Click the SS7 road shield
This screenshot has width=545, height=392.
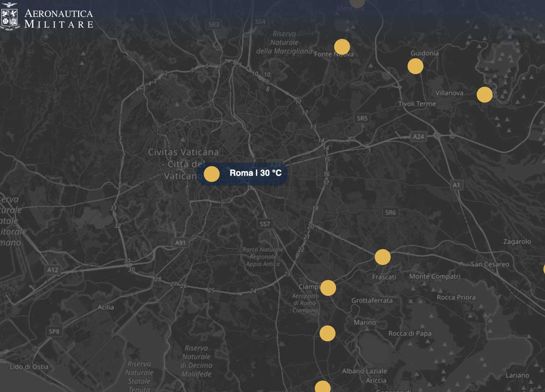pyautogui.click(x=265, y=224)
